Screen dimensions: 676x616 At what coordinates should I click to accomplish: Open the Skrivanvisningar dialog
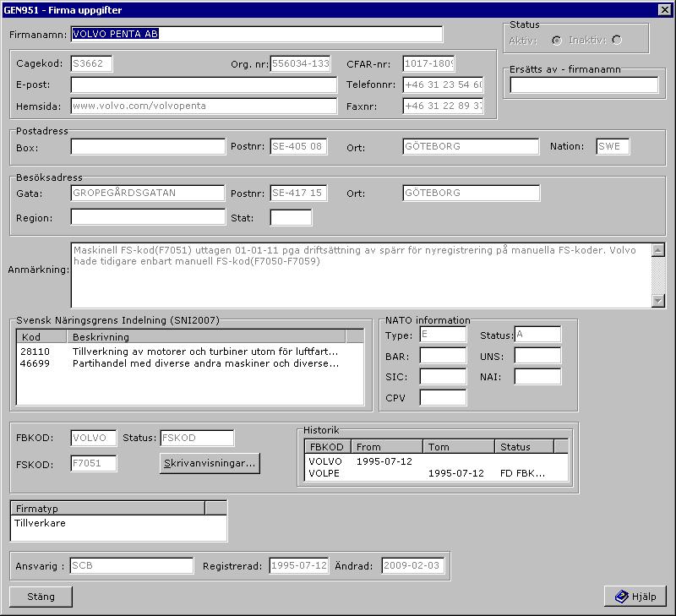click(x=210, y=463)
